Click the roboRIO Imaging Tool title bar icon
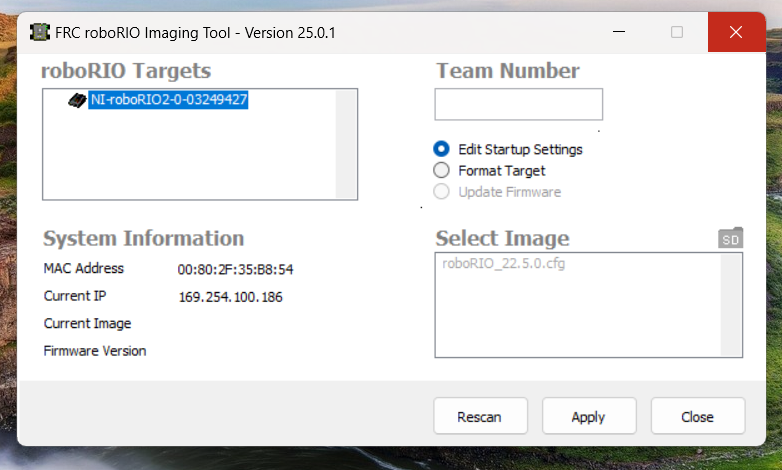 point(39,32)
